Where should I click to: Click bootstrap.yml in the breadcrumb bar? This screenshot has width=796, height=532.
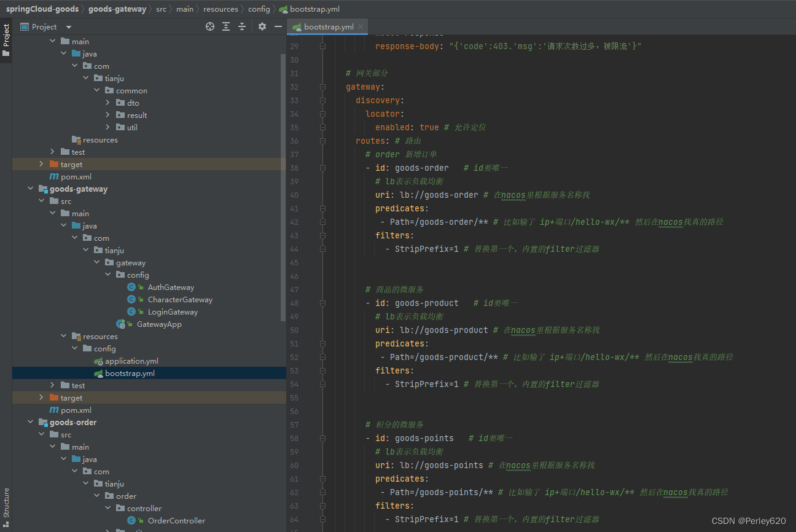(310, 9)
